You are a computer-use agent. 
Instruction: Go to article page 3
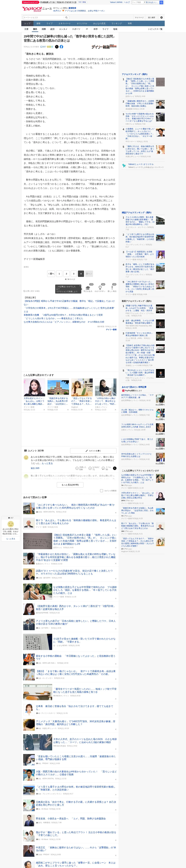click(x=74, y=274)
